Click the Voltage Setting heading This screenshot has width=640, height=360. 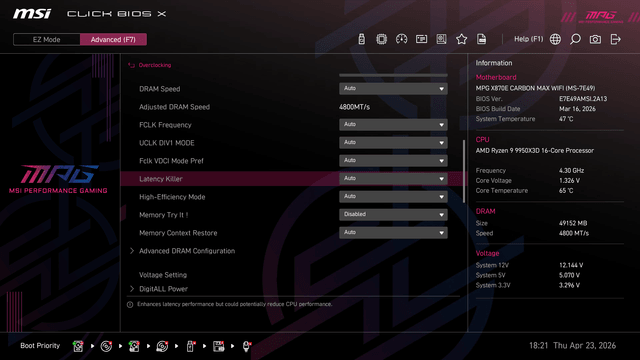pyautogui.click(x=163, y=275)
